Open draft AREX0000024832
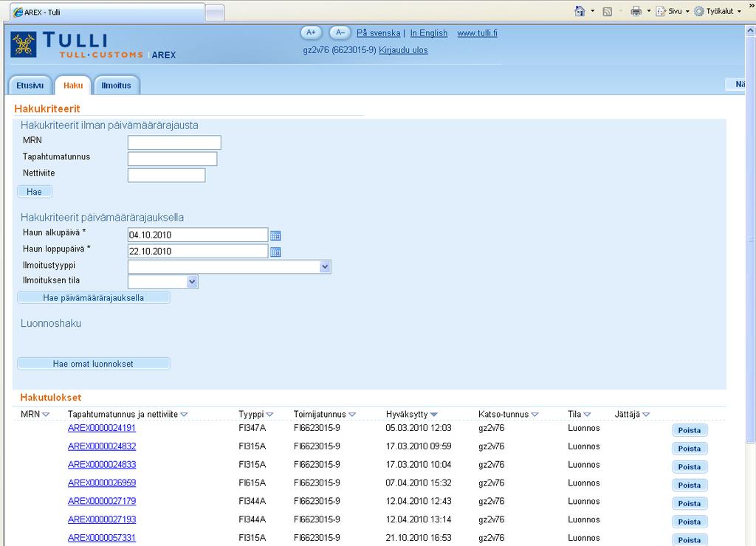Image resolution: width=756 pixels, height=546 pixels. [102, 446]
